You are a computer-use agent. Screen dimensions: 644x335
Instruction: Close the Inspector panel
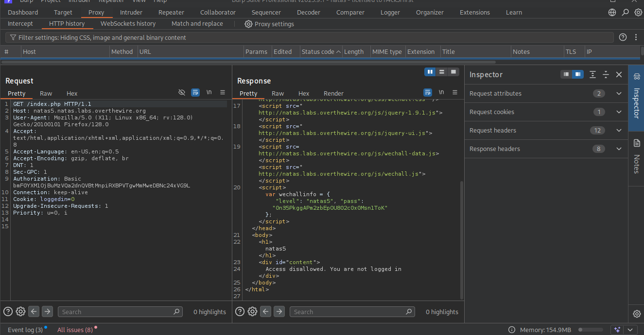619,74
